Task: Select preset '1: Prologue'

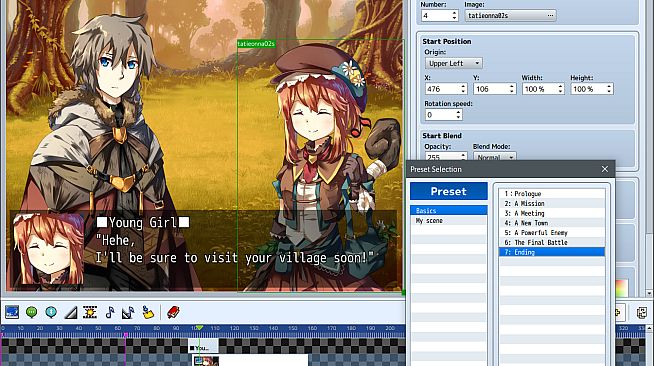Action: (x=552, y=194)
